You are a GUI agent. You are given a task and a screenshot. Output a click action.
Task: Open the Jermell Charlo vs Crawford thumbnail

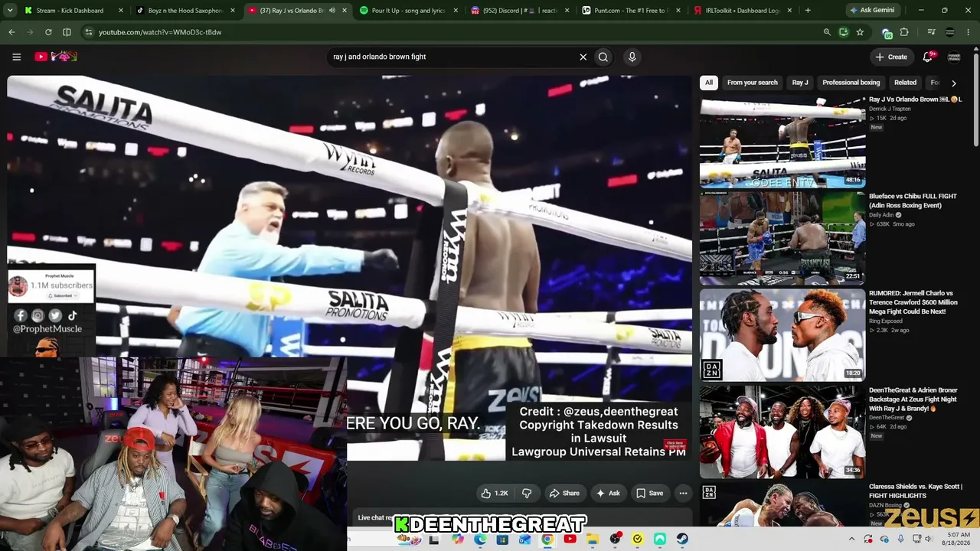point(782,334)
